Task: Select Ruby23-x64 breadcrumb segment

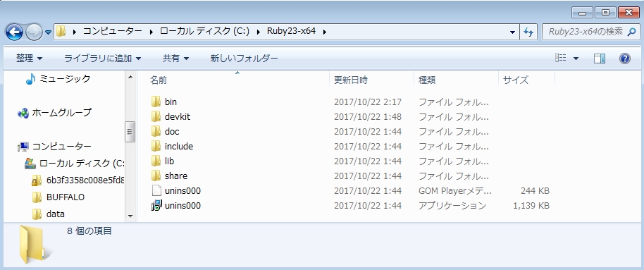Action: click(291, 31)
